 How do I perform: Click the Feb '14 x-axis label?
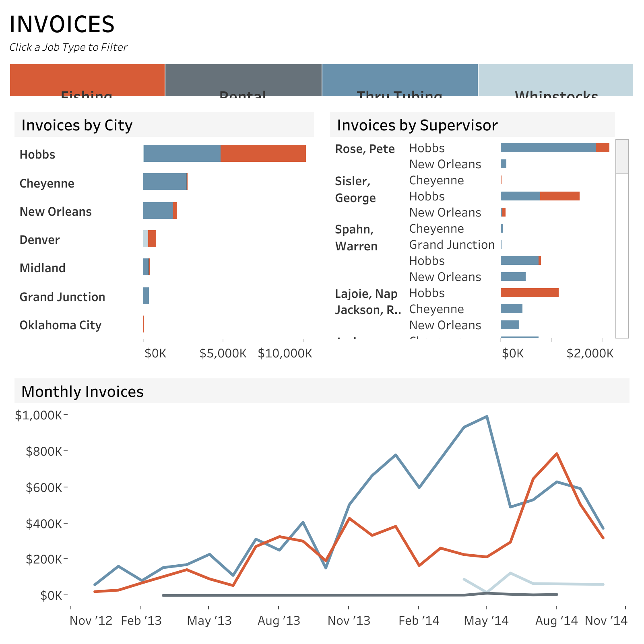419,621
